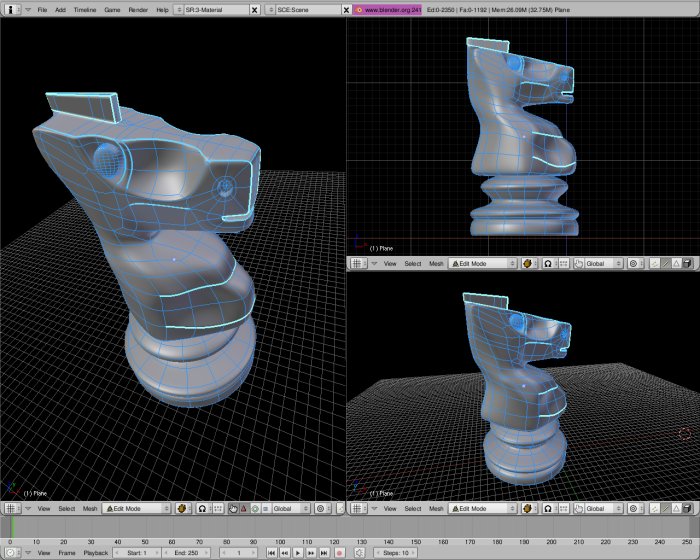The width and height of the screenshot is (700, 560).
Task: Open the Select menu in the left viewport
Action: click(67, 508)
